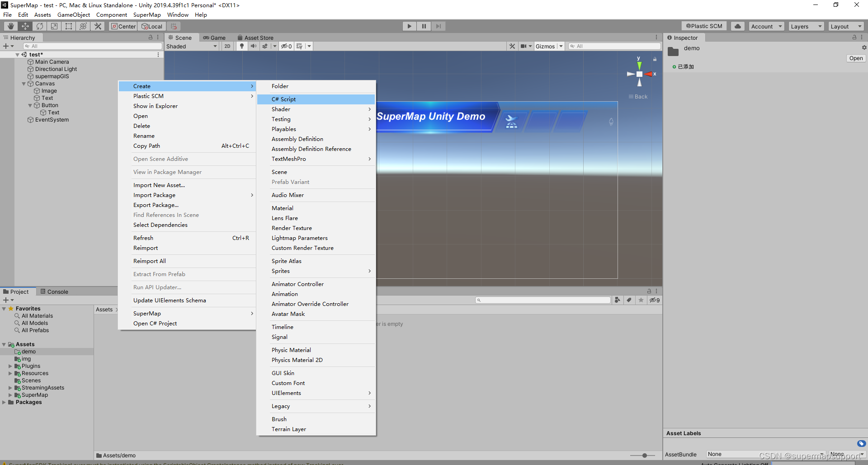Switch to the Game tab
Image resolution: width=868 pixels, height=465 pixels.
pos(214,38)
